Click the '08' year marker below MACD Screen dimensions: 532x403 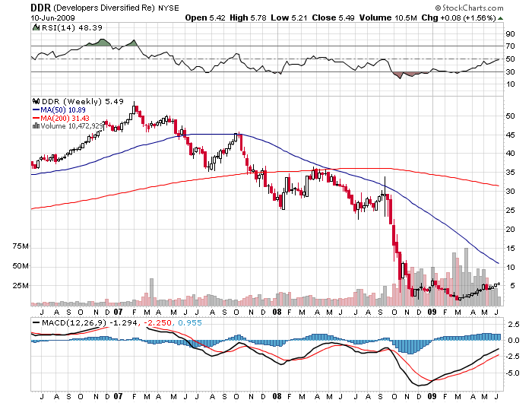[277, 396]
